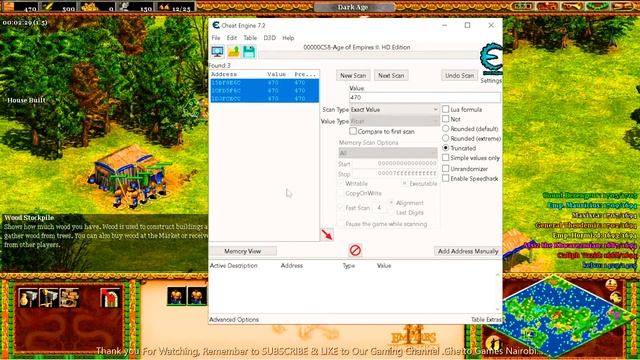Select Rounded (extreme) radio option
Viewport: 640px width, 360px height.
446,138
